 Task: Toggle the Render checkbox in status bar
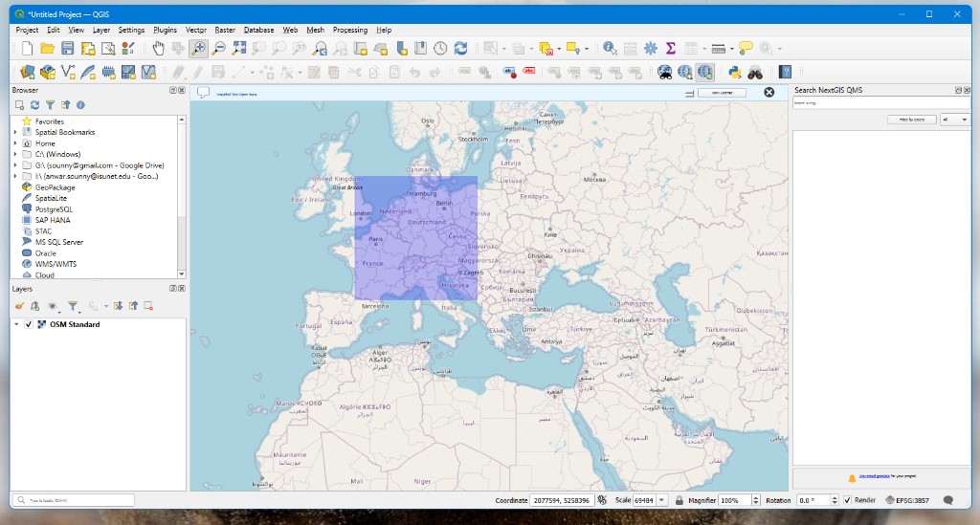tap(848, 500)
